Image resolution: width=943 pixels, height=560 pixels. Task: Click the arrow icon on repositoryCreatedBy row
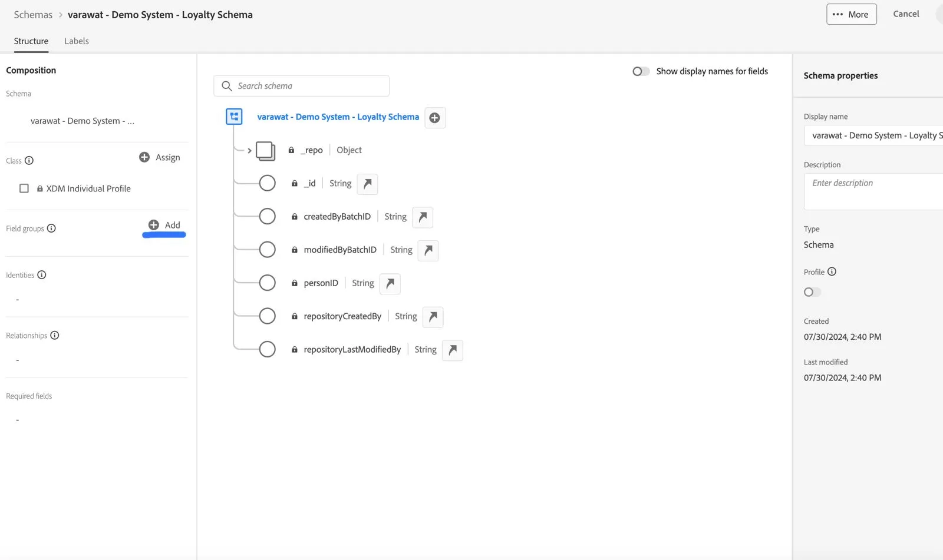click(x=433, y=317)
